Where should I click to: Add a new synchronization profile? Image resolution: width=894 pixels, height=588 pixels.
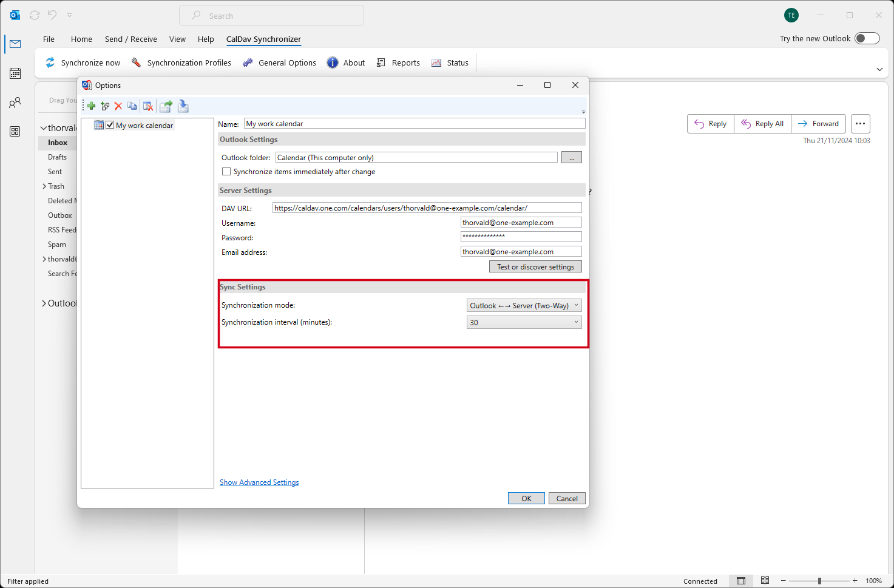pyautogui.click(x=90, y=106)
